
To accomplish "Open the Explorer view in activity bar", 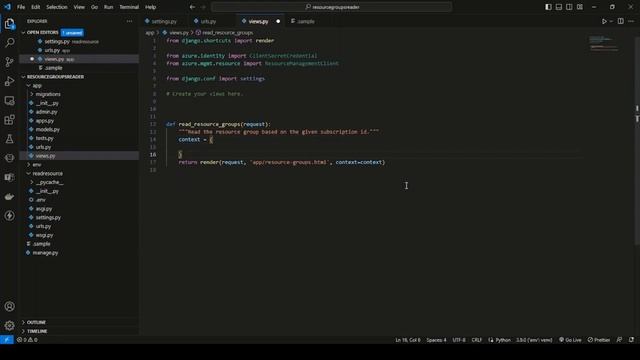I will click(9, 24).
